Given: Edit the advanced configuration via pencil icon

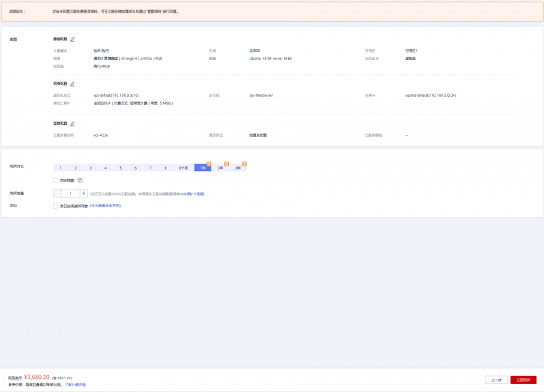Looking at the screenshot, I should 73,124.
